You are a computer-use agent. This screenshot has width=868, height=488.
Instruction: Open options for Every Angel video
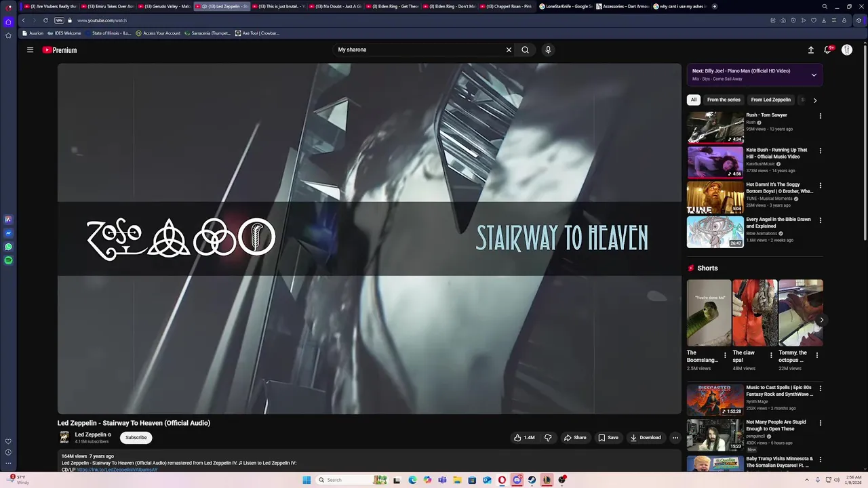pos(820,220)
